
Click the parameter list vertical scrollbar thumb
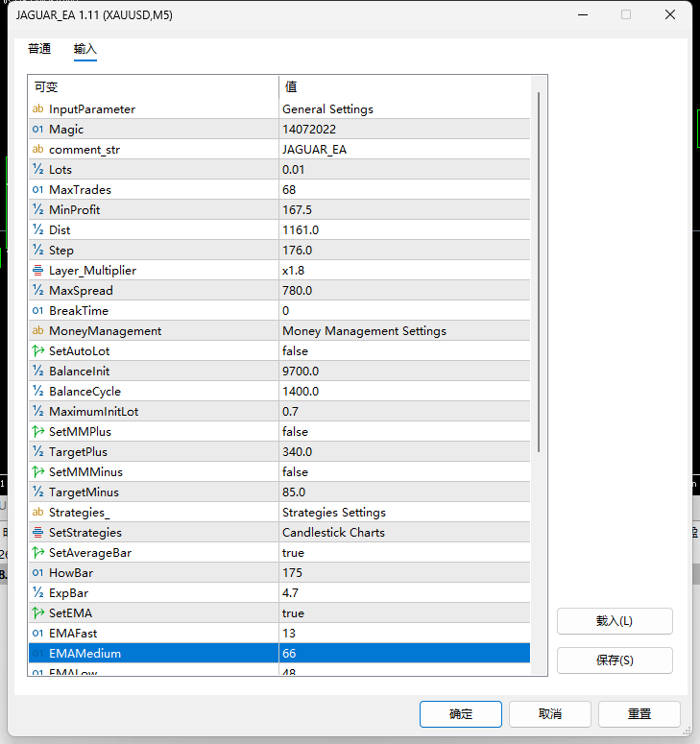(x=539, y=272)
